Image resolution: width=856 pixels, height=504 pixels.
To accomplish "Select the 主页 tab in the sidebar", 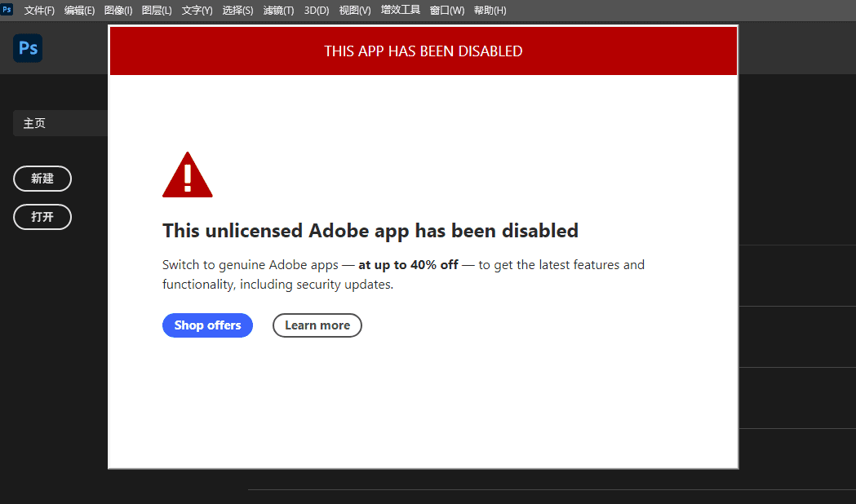I will pos(35,122).
